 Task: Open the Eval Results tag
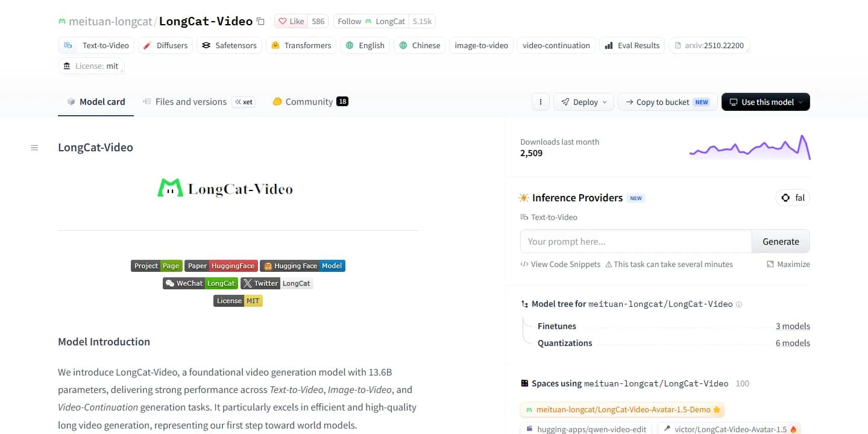click(x=632, y=45)
